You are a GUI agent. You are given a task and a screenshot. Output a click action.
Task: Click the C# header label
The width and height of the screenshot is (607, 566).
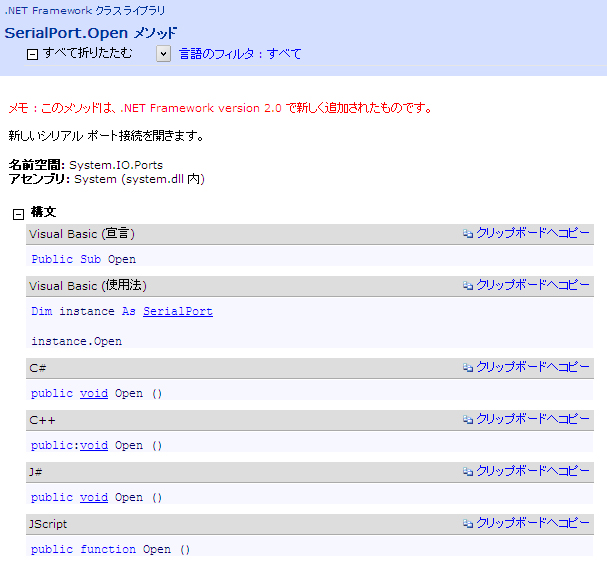point(38,368)
